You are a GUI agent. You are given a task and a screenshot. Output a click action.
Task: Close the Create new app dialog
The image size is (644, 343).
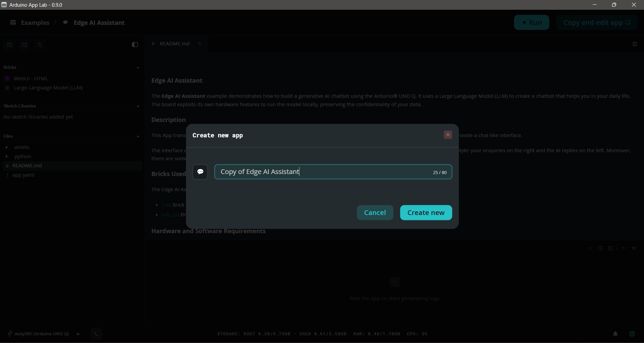(x=448, y=135)
